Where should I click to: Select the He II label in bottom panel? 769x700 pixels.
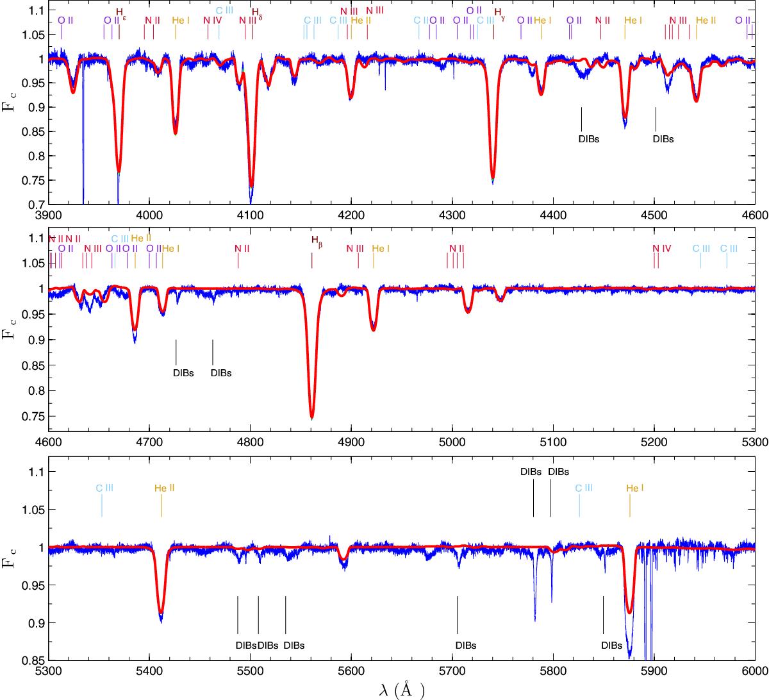[165, 488]
